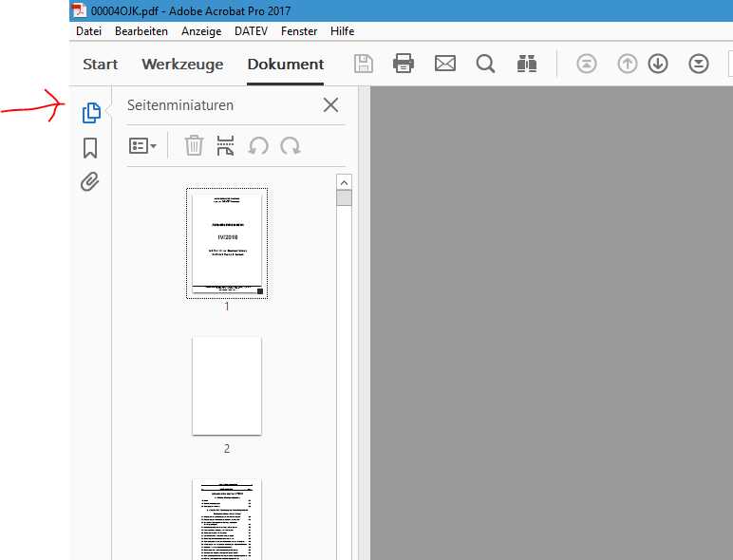Click the thumbnail panel scrollbar handle
The width and height of the screenshot is (733, 560).
point(344,197)
